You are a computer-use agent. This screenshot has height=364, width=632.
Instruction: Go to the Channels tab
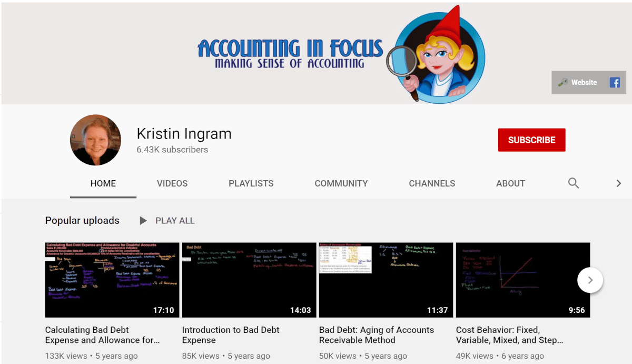point(432,183)
